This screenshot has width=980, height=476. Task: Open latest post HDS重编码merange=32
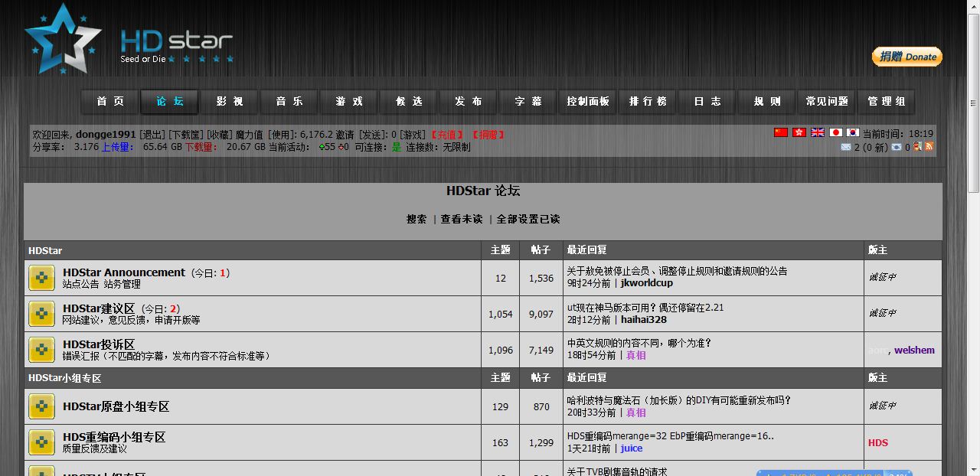pos(671,436)
